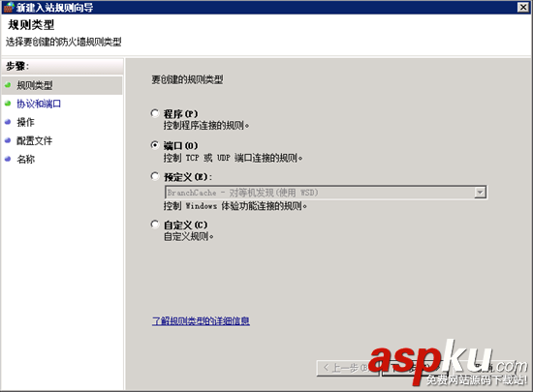This screenshot has width=533, height=392.
Task: Select the 端口(O) radio button
Action: [155, 145]
